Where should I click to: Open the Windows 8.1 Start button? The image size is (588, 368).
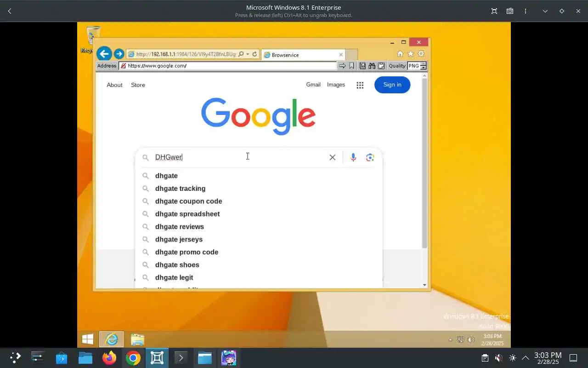coord(87,339)
